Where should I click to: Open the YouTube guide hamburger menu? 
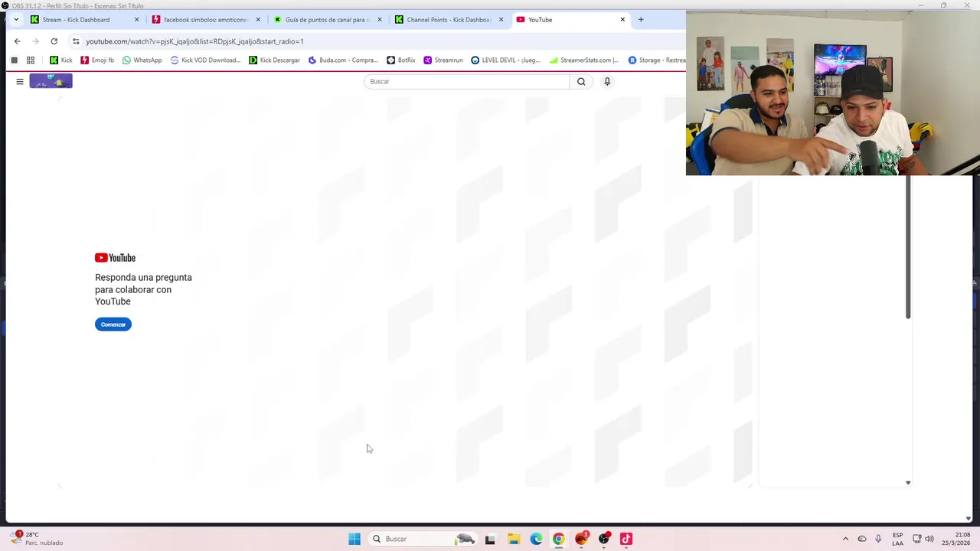[x=20, y=81]
